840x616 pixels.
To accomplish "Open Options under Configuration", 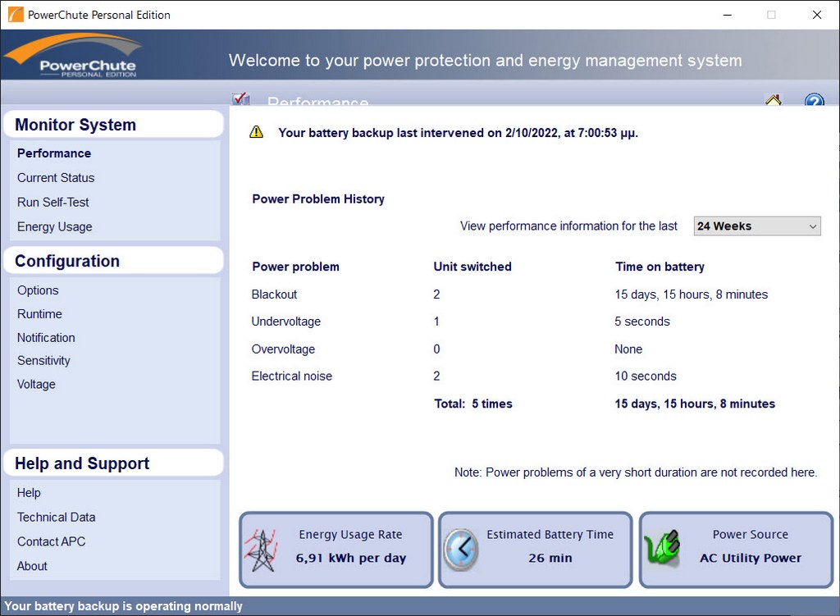I will coord(38,290).
